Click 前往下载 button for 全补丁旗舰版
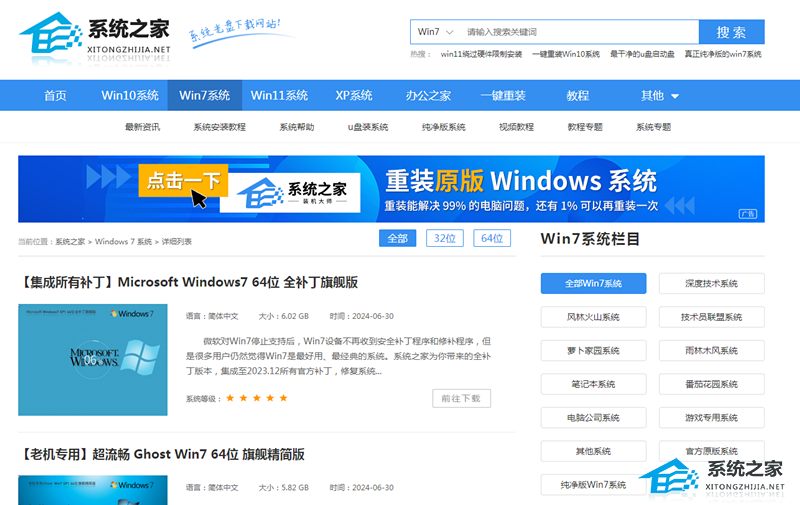Viewport: 800px width, 505px height. coord(461,398)
